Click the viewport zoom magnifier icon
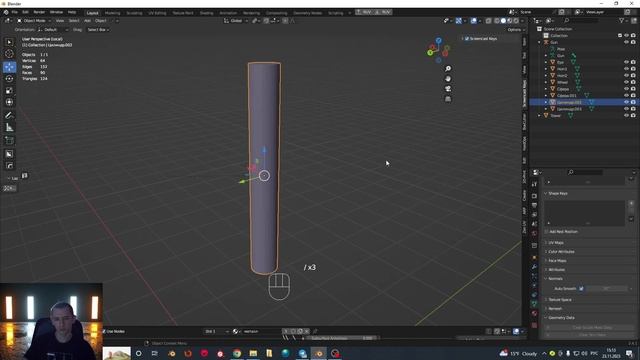The width and height of the screenshot is (640, 360). [448, 69]
